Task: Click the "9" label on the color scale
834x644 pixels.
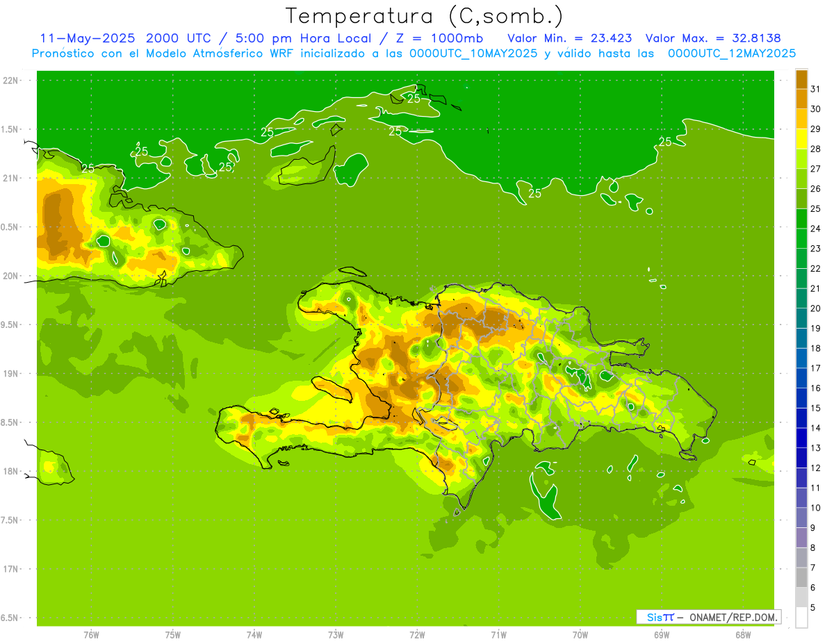Action: click(x=813, y=528)
